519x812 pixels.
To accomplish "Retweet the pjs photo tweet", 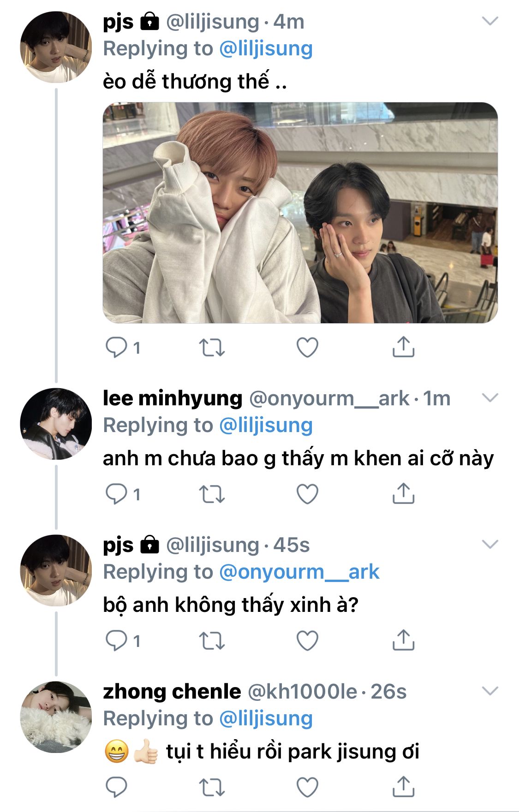I will coord(212,348).
